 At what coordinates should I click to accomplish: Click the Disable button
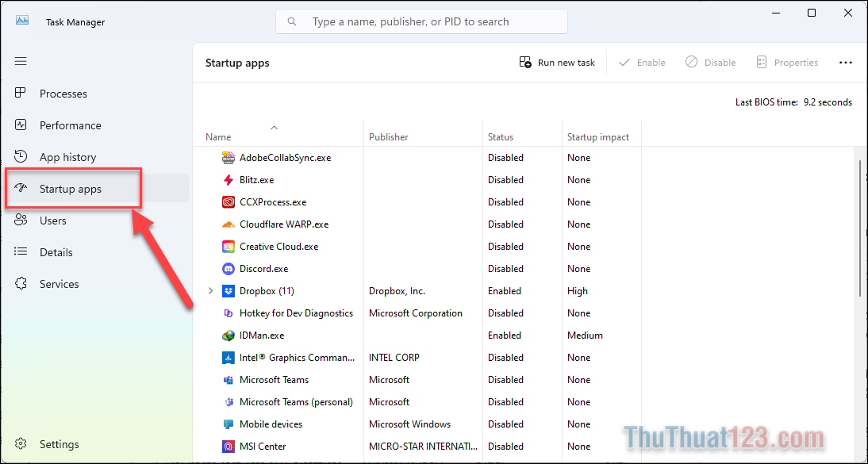(710, 63)
